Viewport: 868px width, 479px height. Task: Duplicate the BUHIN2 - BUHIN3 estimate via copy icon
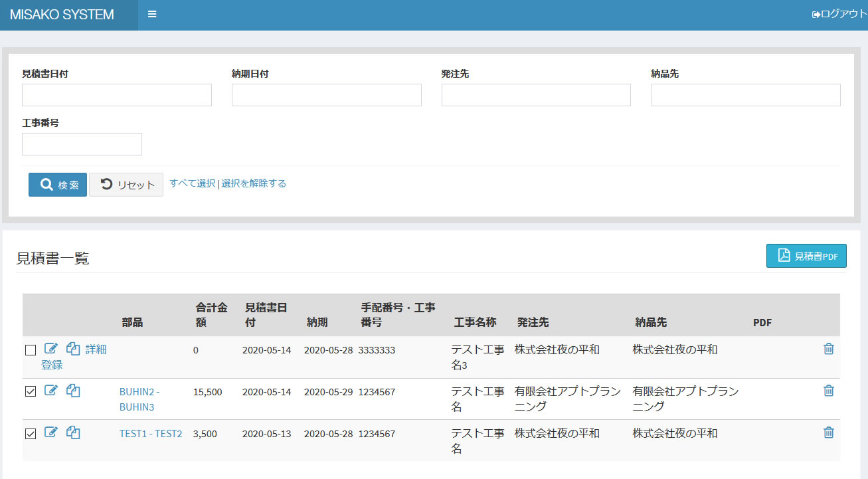coord(73,391)
